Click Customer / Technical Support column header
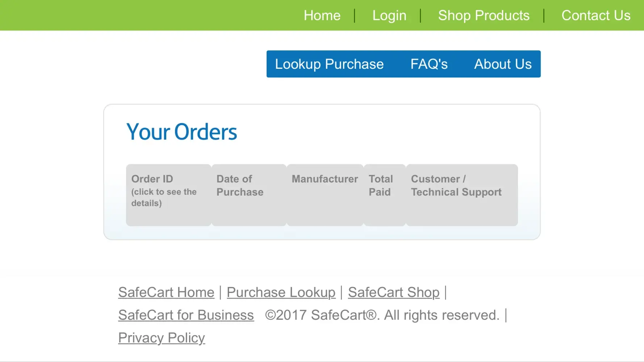The height and width of the screenshot is (362, 644). [x=456, y=185]
